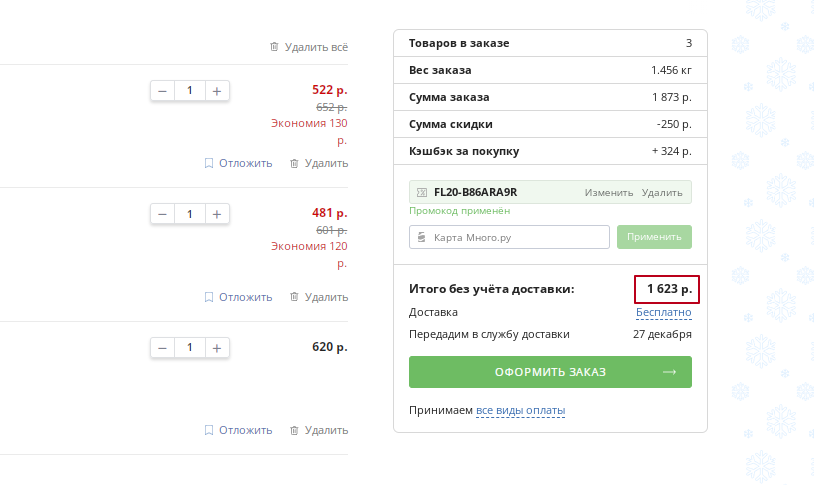Viewport: 814px width, 485px height.
Task: Open the "все виды оплаты" link
Action: pyautogui.click(x=520, y=411)
